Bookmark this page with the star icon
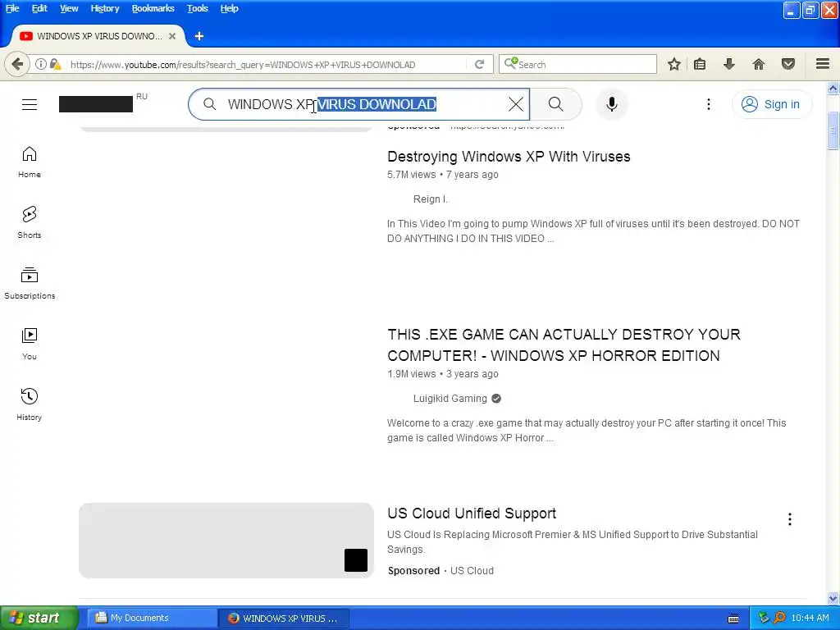The height and width of the screenshot is (630, 840). coord(674,64)
